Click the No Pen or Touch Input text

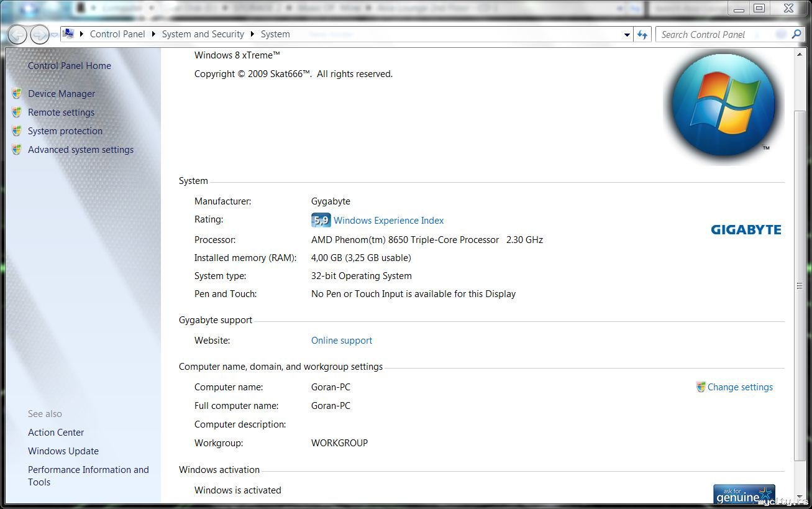click(414, 294)
